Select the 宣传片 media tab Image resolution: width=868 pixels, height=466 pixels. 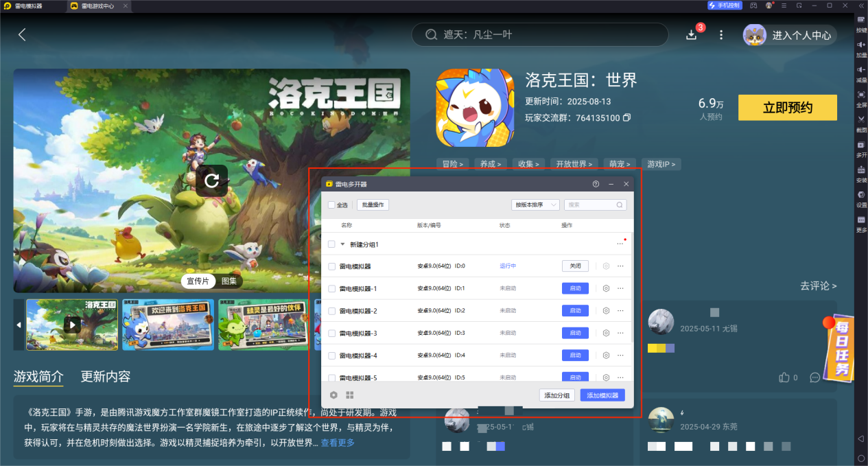click(199, 281)
